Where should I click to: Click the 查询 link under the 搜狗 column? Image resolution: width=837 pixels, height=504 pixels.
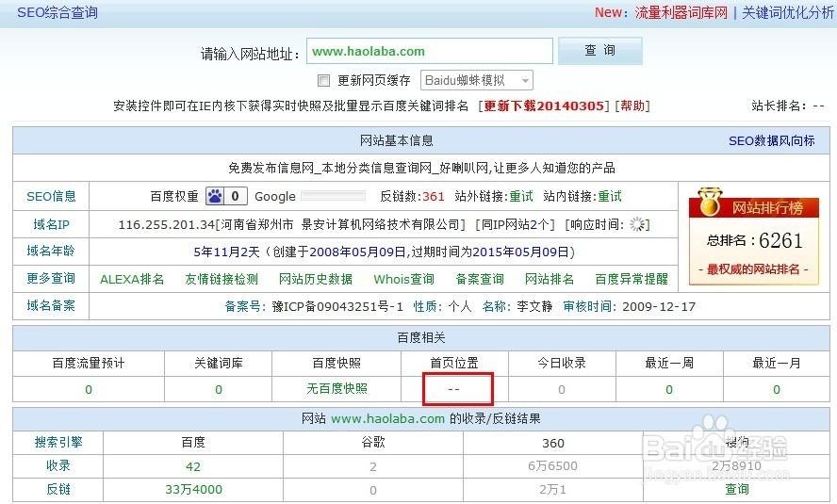click(737, 489)
